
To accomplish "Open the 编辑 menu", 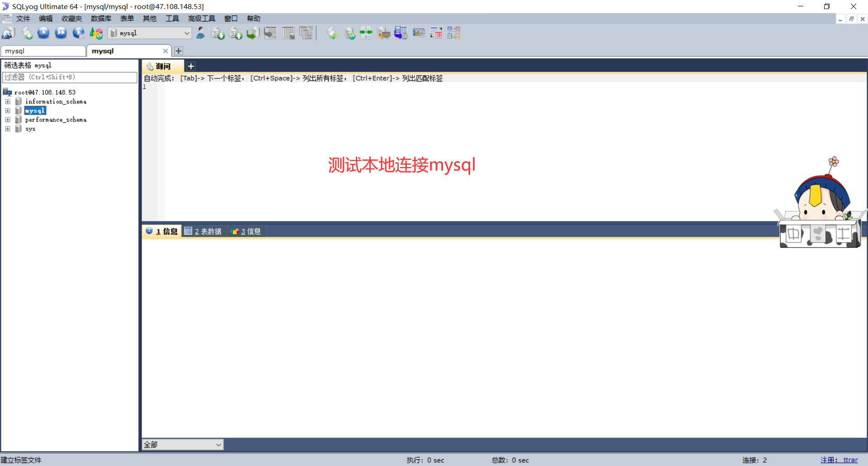I will (46, 19).
